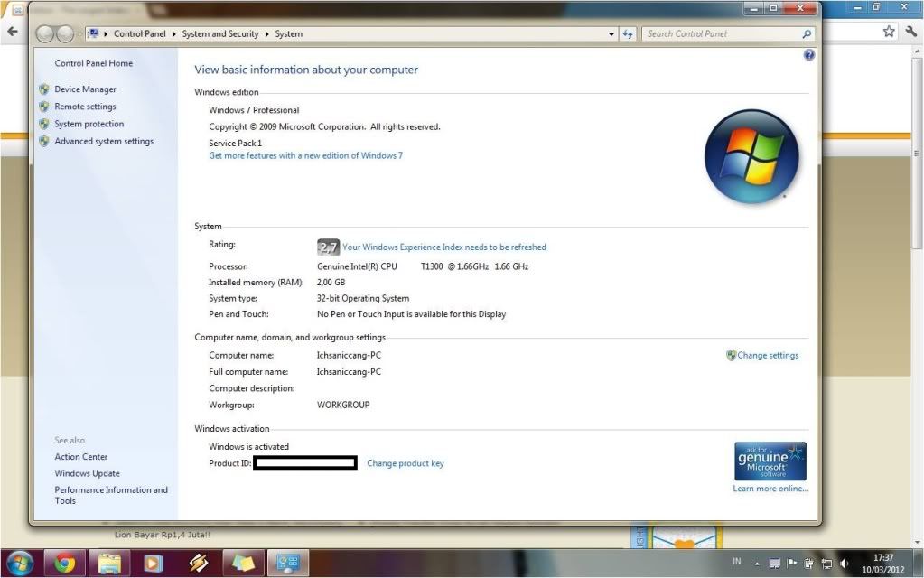
Task: Open Windows Update under See also
Action: (88, 473)
